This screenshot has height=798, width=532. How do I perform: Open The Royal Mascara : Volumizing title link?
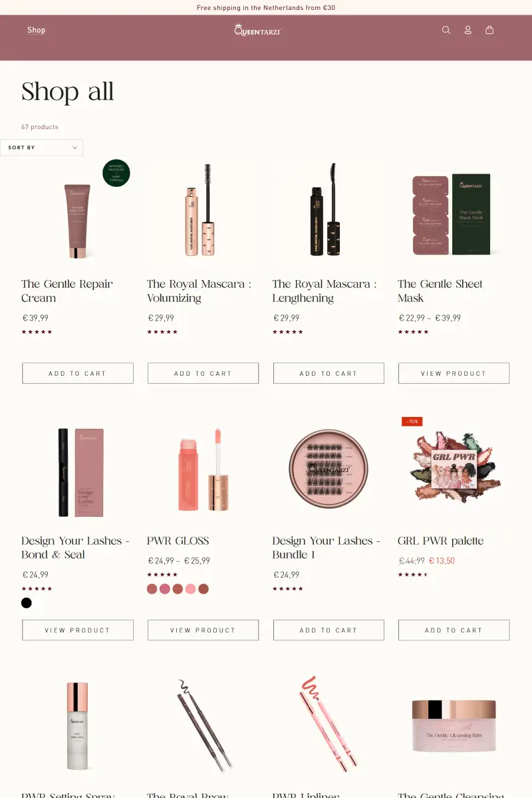tap(199, 291)
